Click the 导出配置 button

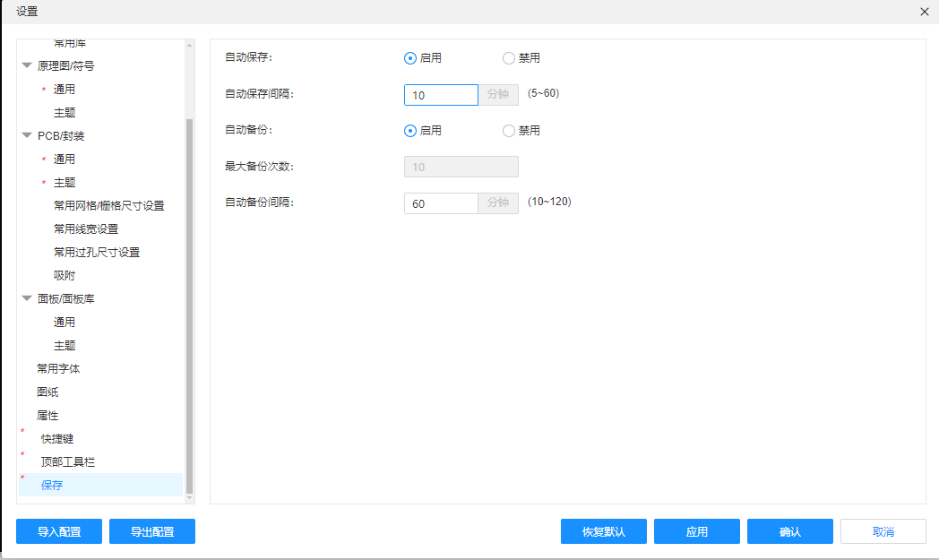pos(152,531)
